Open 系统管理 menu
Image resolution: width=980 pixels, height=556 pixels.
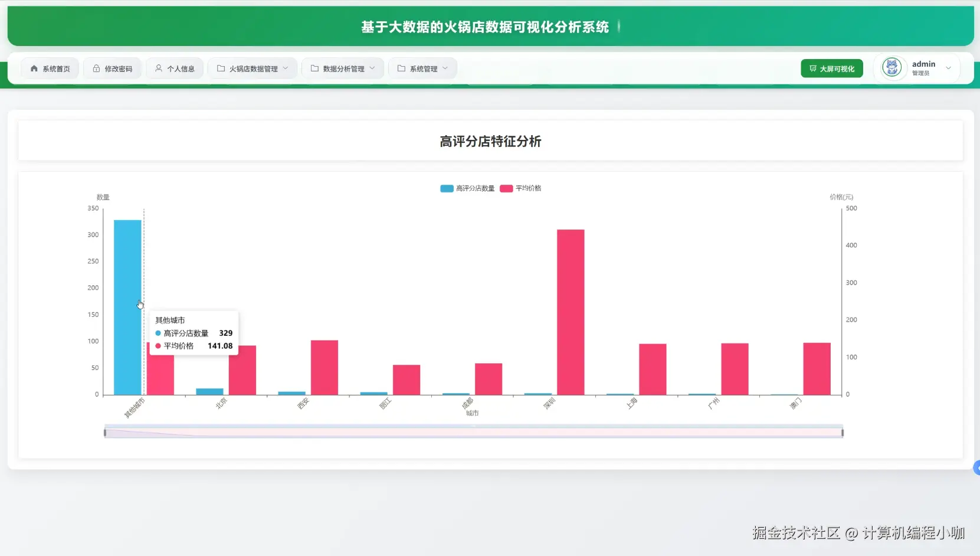422,68
